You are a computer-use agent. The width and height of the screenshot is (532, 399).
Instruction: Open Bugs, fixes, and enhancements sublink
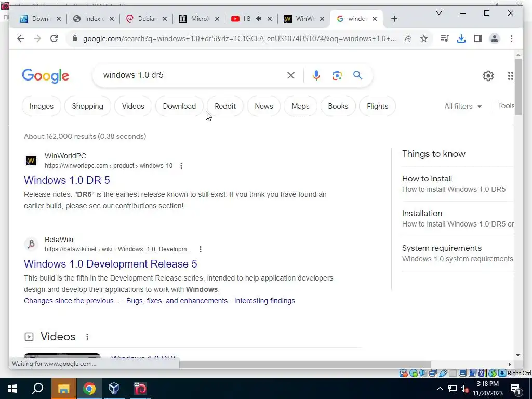pos(177,301)
